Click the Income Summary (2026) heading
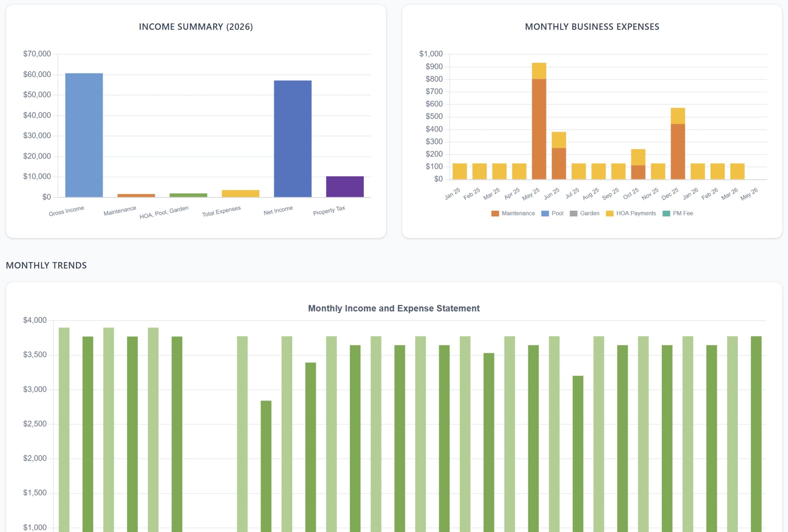This screenshot has width=788, height=532. pos(196,27)
